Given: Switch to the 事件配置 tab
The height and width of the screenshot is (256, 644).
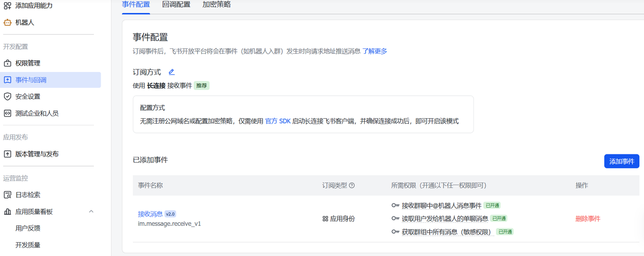Looking at the screenshot, I should pos(136,4).
